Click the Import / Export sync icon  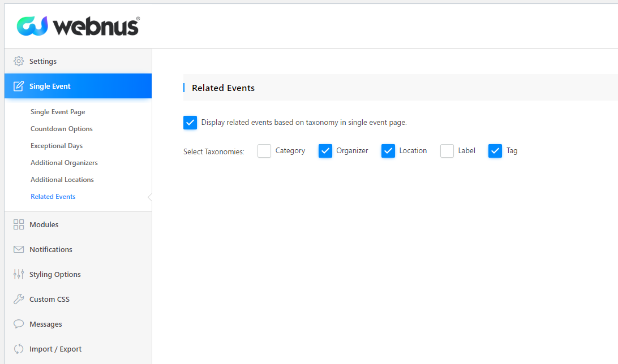point(19,349)
